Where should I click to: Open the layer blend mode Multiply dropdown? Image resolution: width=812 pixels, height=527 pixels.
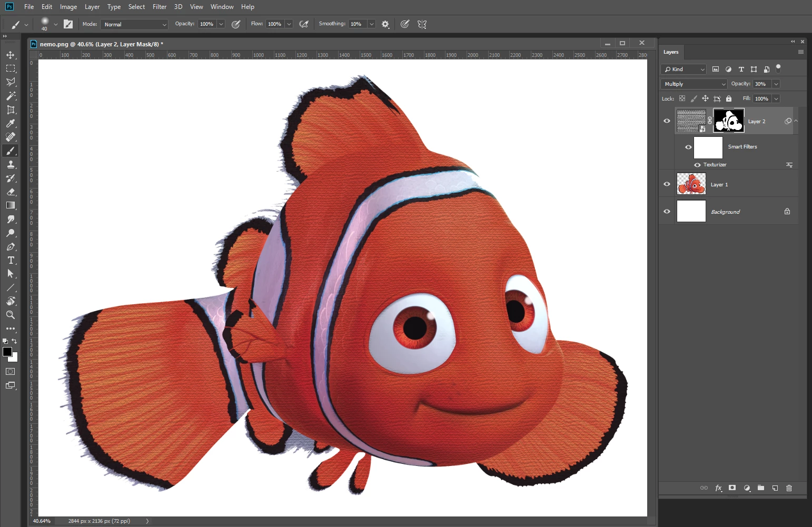tap(694, 84)
